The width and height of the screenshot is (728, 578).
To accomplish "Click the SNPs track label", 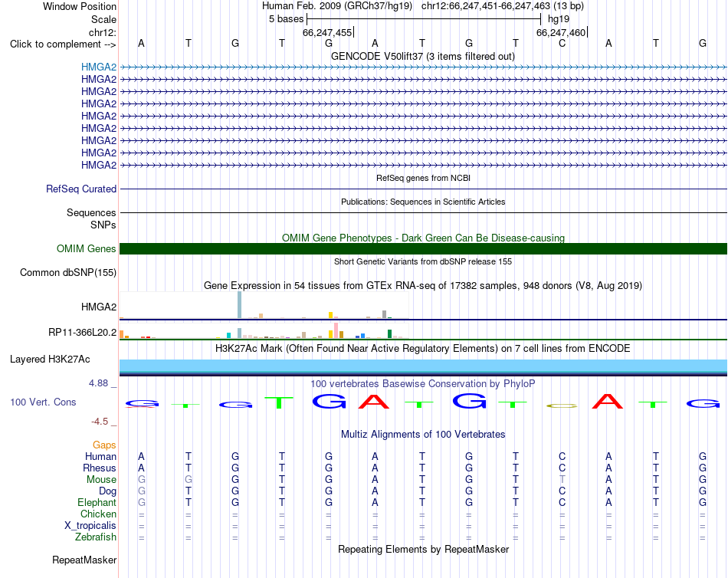I will [x=103, y=225].
